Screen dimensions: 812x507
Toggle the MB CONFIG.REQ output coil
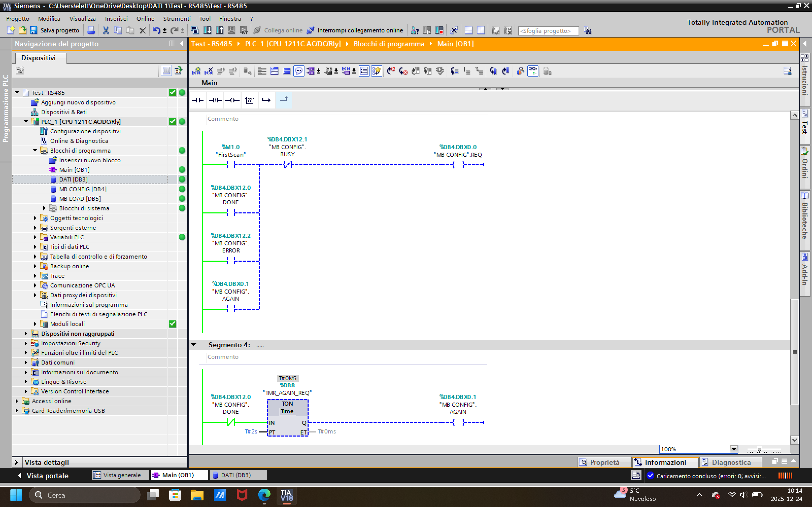pyautogui.click(x=458, y=165)
